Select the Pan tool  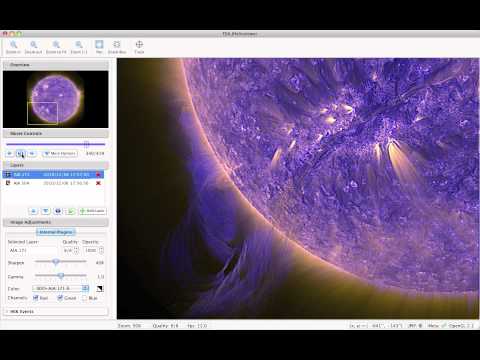click(x=99, y=47)
